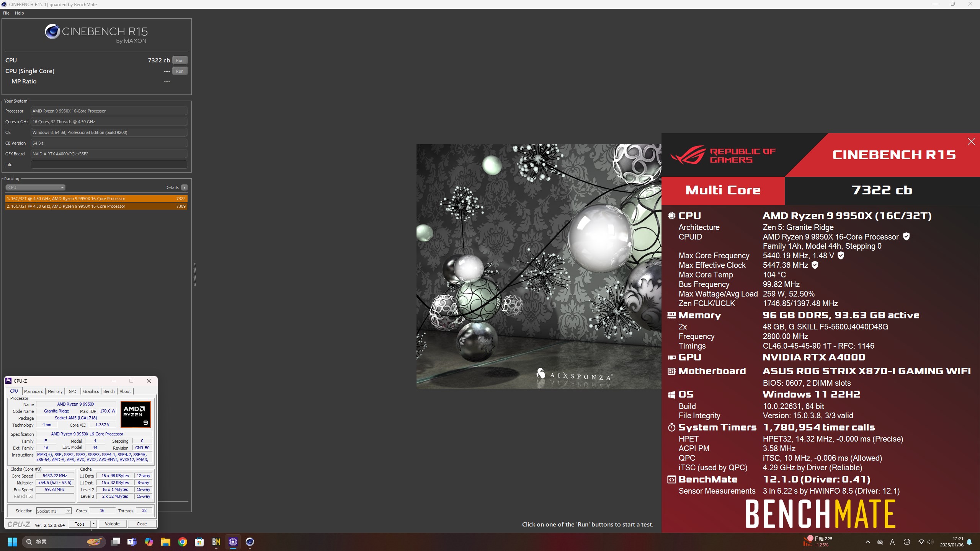
Task: Switch to CPU-Z About tab
Action: click(125, 391)
